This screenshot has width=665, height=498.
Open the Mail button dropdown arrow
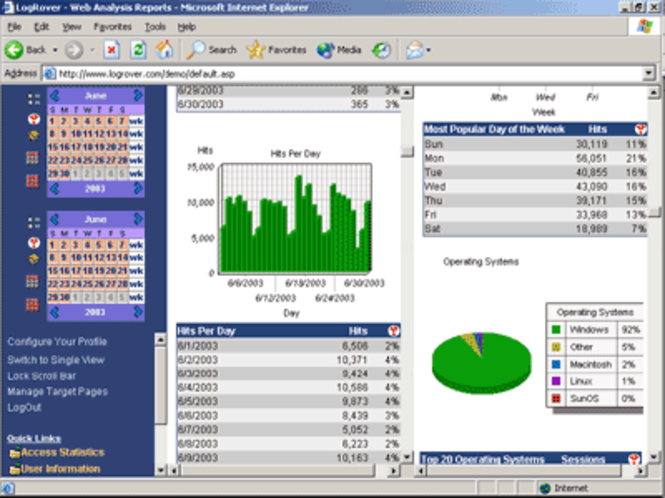(428, 50)
